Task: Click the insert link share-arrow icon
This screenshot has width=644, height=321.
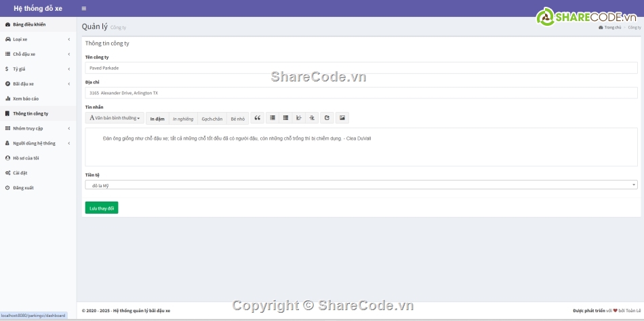Action: (x=327, y=118)
